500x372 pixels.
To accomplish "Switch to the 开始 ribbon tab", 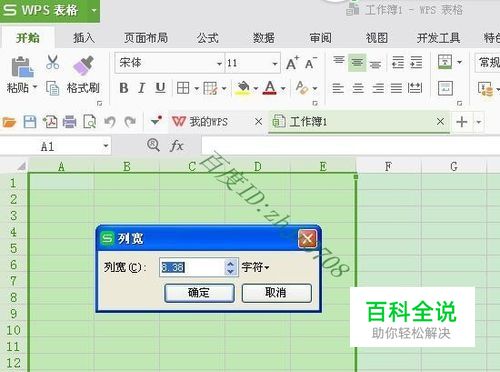I will [x=28, y=38].
